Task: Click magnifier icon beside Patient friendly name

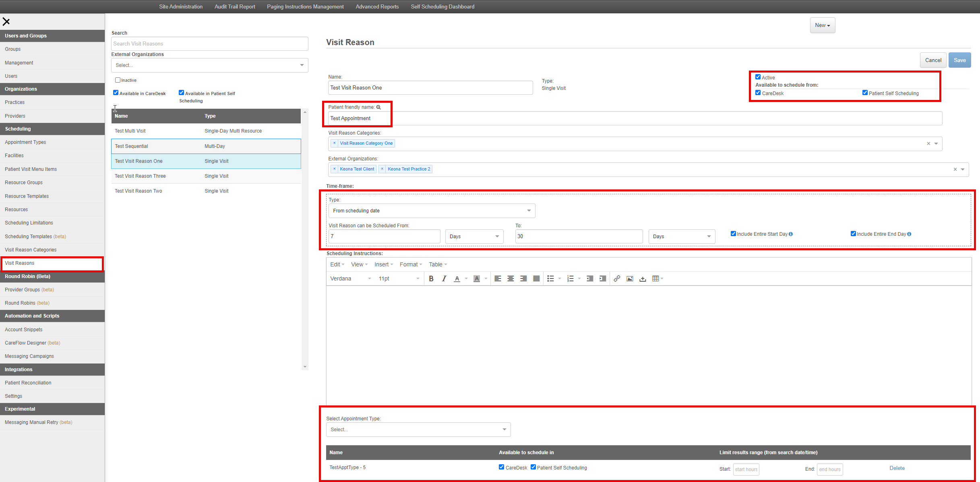Action: click(378, 107)
